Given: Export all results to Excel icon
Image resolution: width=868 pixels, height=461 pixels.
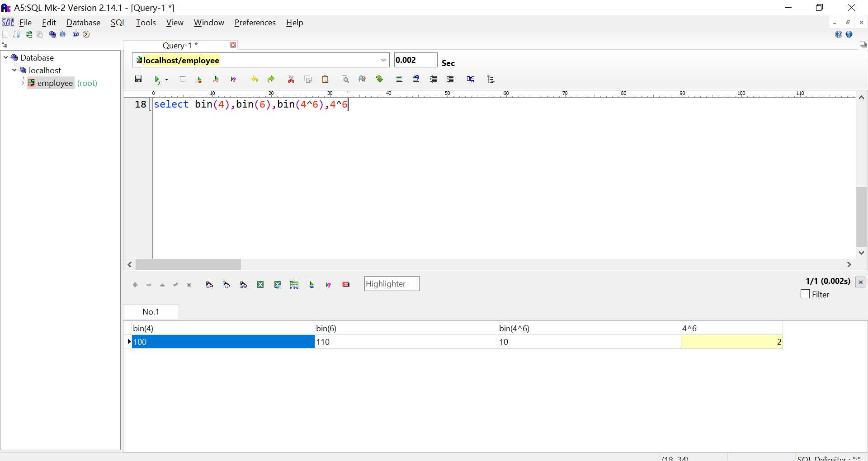Looking at the screenshot, I should tap(278, 285).
